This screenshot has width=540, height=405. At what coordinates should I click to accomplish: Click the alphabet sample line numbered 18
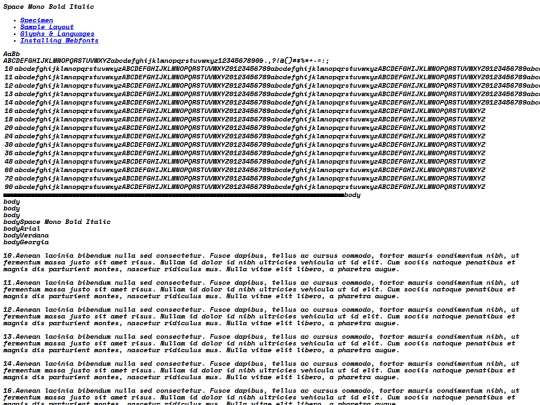coord(245,120)
